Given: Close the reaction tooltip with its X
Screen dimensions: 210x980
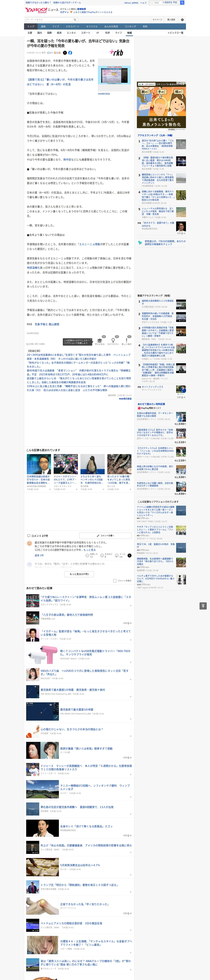Looking at the screenshot, I should 91,340.
